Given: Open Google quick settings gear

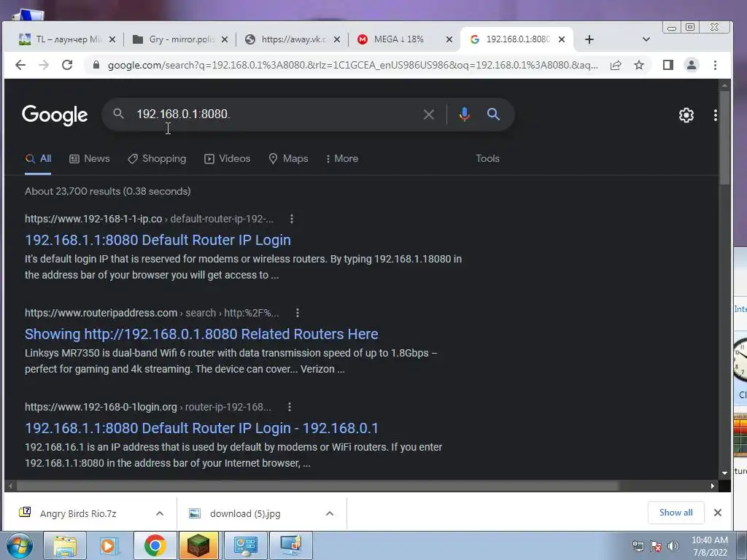Looking at the screenshot, I should point(686,114).
